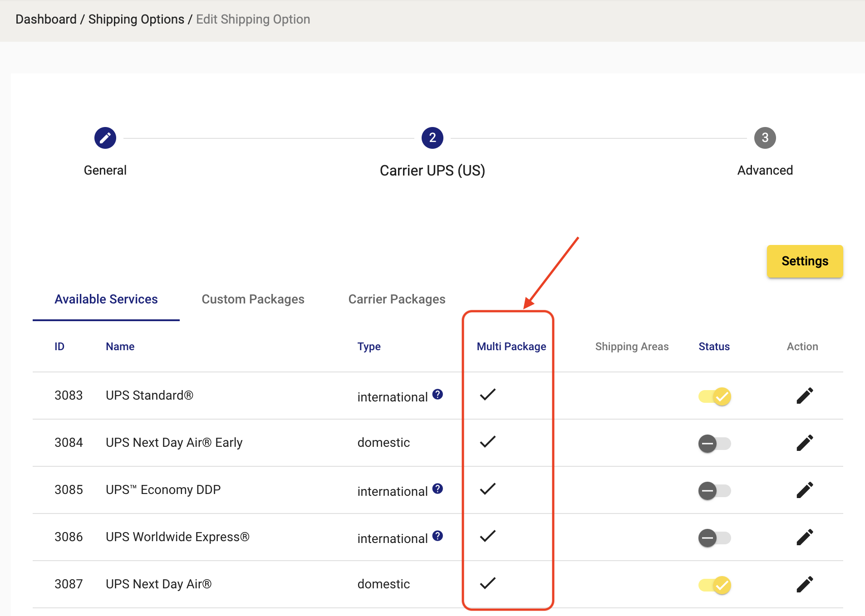Click domestic type in row 3087

[383, 584]
